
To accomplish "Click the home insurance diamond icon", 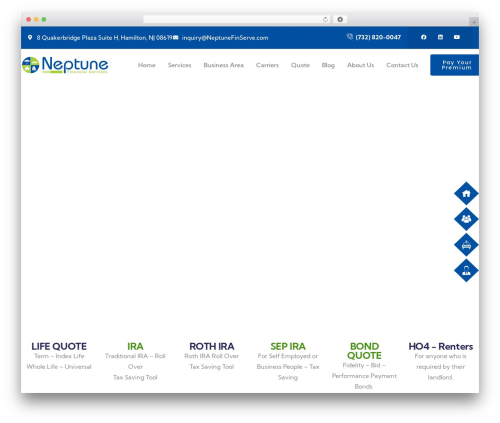I will (x=466, y=193).
